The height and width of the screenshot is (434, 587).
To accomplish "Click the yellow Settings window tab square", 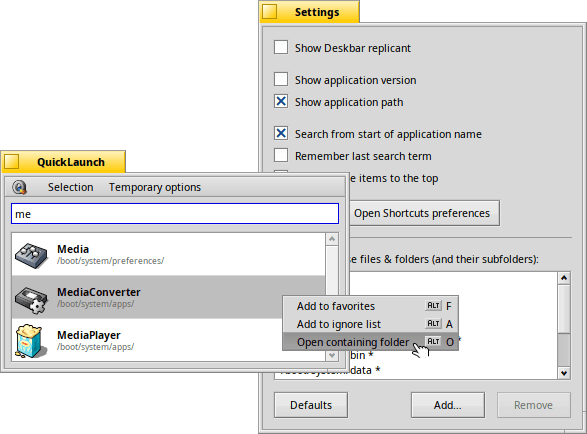I will (x=270, y=12).
